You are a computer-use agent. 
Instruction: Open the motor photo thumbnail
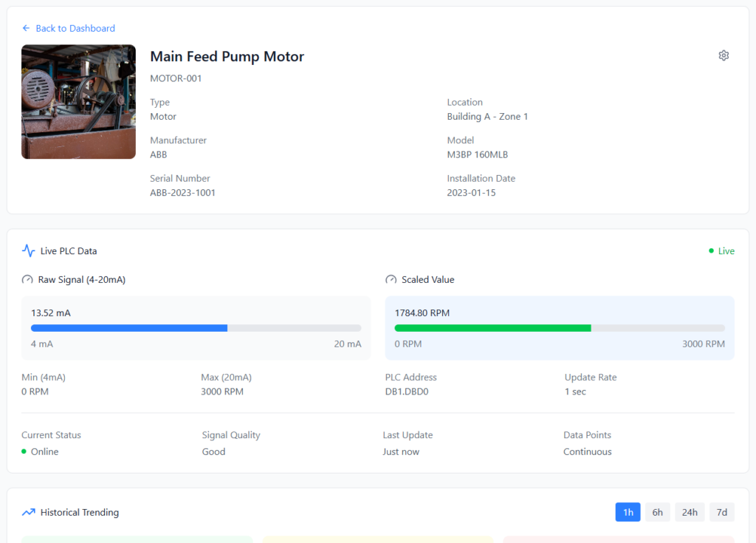click(x=78, y=102)
